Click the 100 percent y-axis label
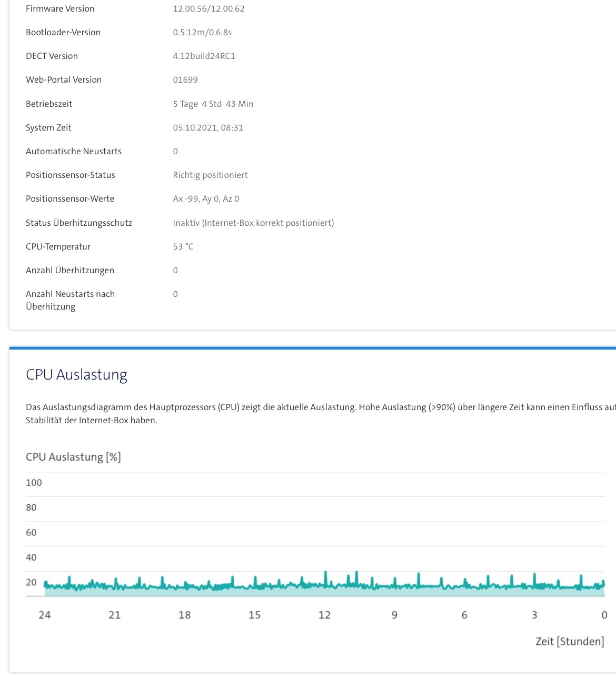This screenshot has width=616, height=677. tap(34, 483)
